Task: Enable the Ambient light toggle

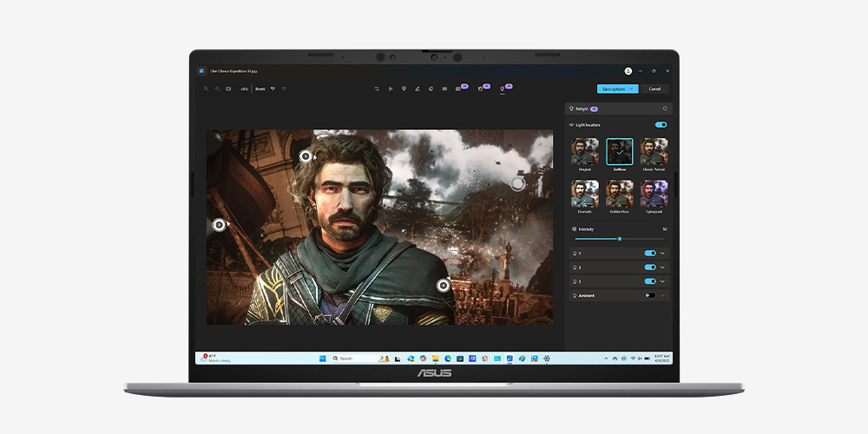Action: (649, 295)
